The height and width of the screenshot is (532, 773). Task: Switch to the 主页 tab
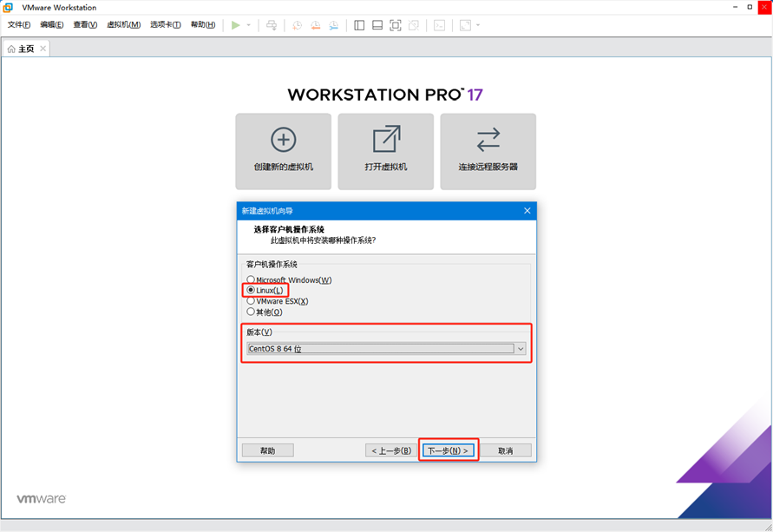pyautogui.click(x=26, y=49)
